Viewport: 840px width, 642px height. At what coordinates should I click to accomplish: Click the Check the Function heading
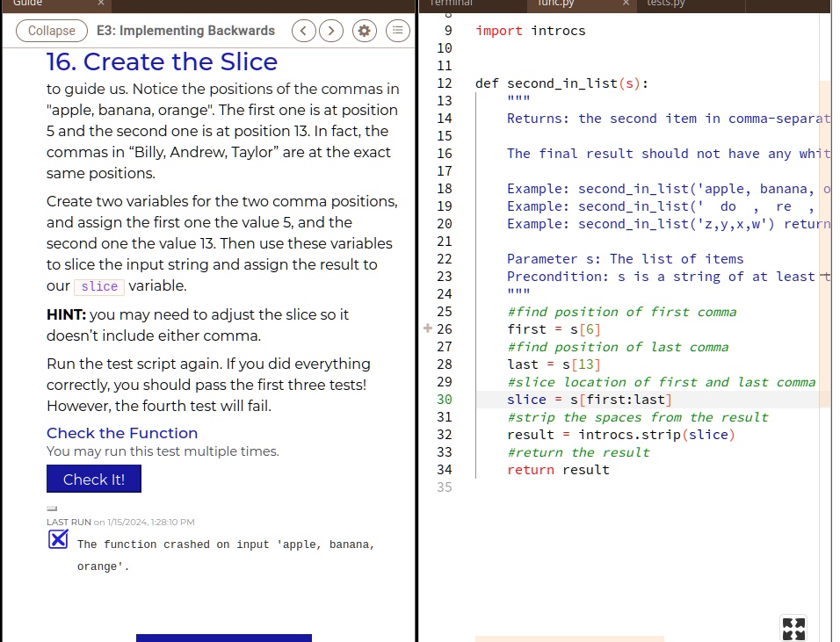pos(122,433)
